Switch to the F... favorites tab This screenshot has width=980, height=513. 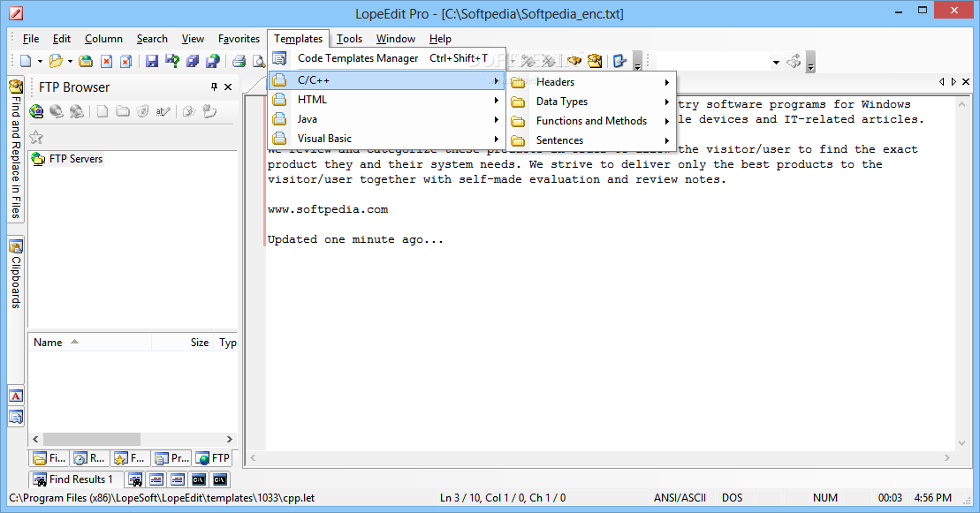click(130, 458)
